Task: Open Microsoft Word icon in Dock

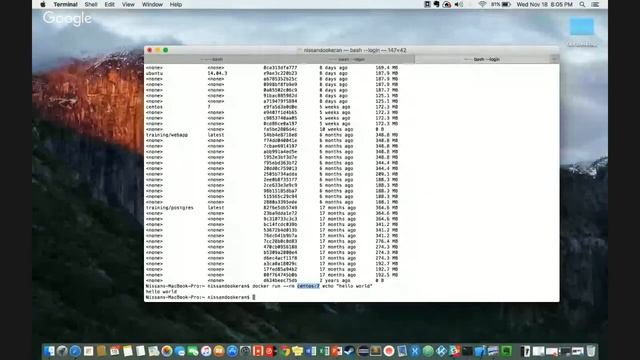Action: pyautogui.click(x=311, y=351)
